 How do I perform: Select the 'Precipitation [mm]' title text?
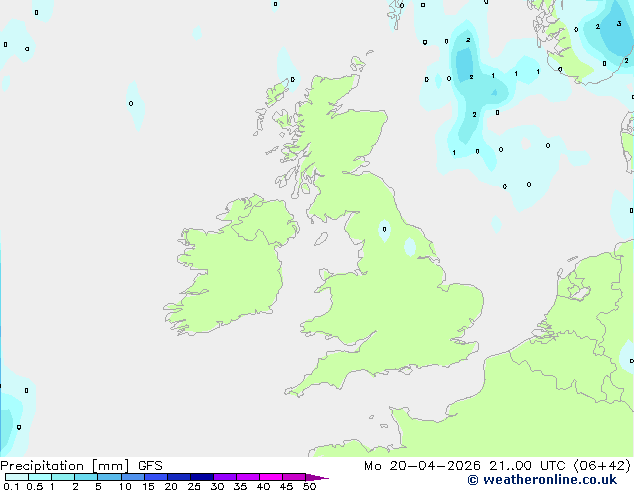coord(65,466)
